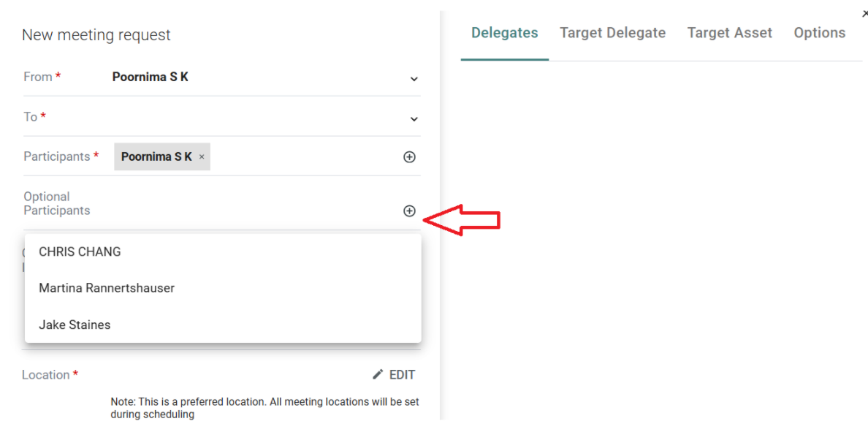Open the Options tab
The image size is (868, 432).
coord(819,33)
